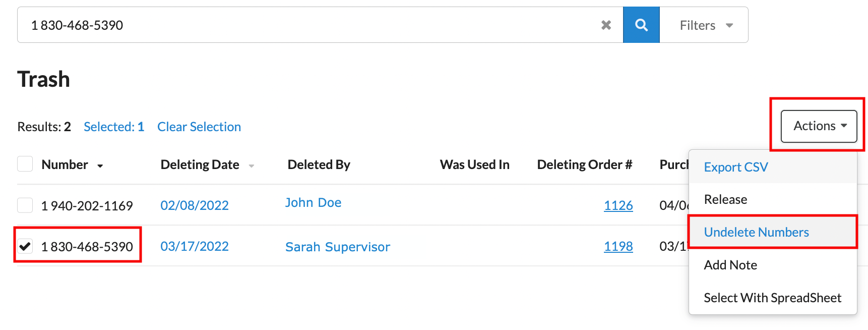868x330 pixels.
Task: Check the box for 1 940-202-1169
Action: tap(25, 205)
